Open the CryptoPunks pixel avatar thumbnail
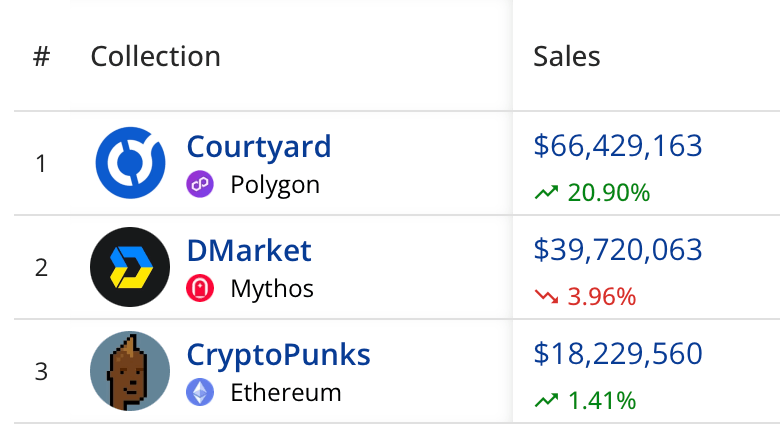Screen dimensions: 780x424 click(130, 371)
